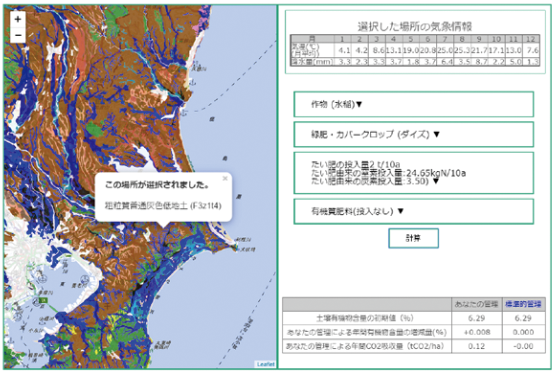Click the 選択した場所の気象情報 heading

[415, 26]
